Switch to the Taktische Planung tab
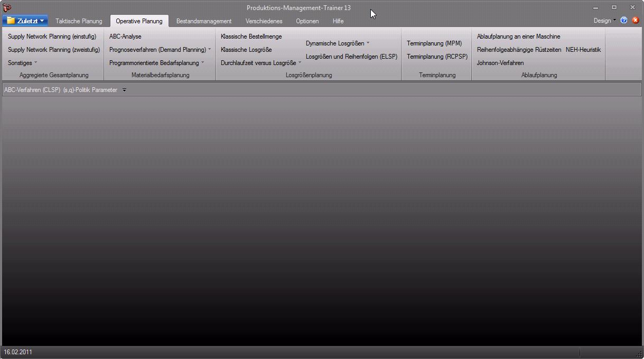The width and height of the screenshot is (644, 359). click(79, 21)
